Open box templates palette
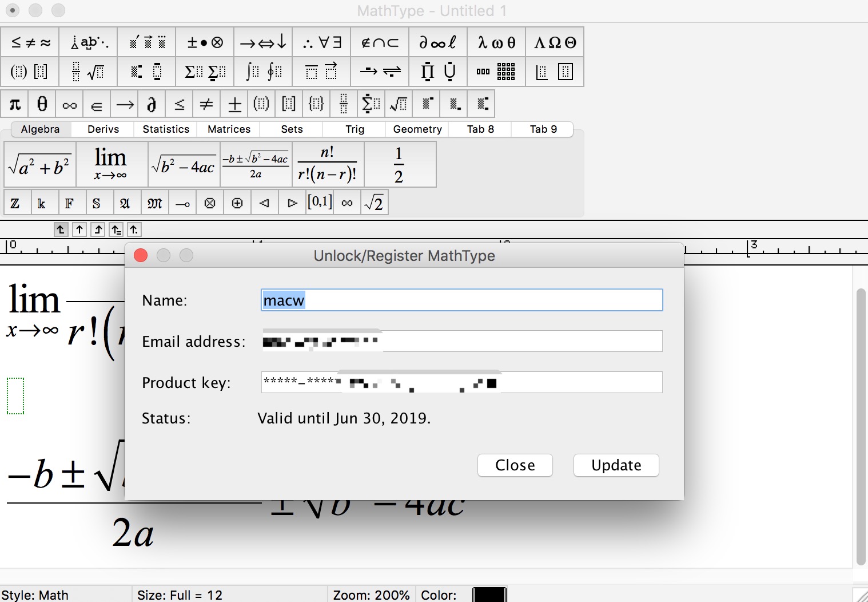Screen dimensions: 868x602 (x=555, y=72)
